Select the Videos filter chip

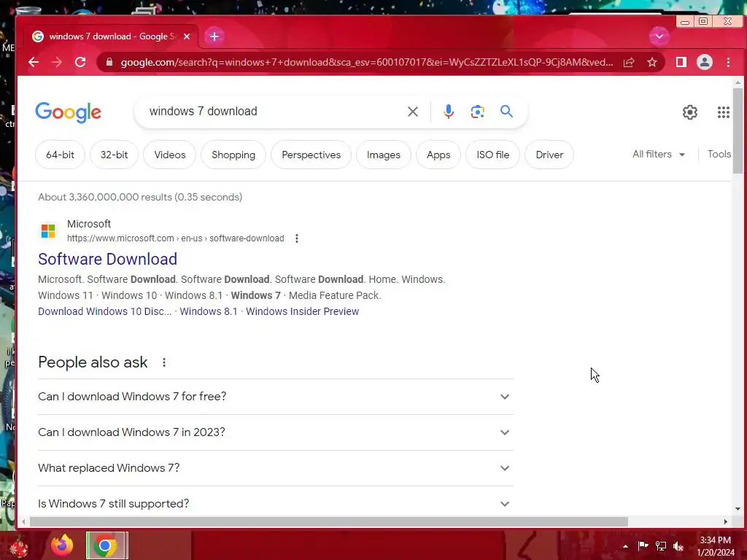click(169, 155)
